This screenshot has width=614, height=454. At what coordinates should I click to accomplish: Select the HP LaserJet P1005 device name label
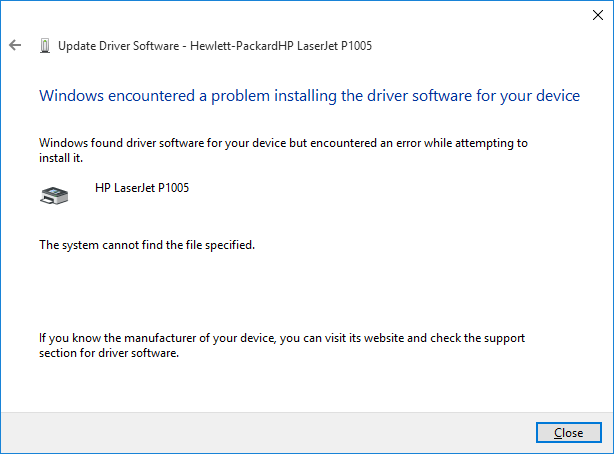(x=142, y=188)
